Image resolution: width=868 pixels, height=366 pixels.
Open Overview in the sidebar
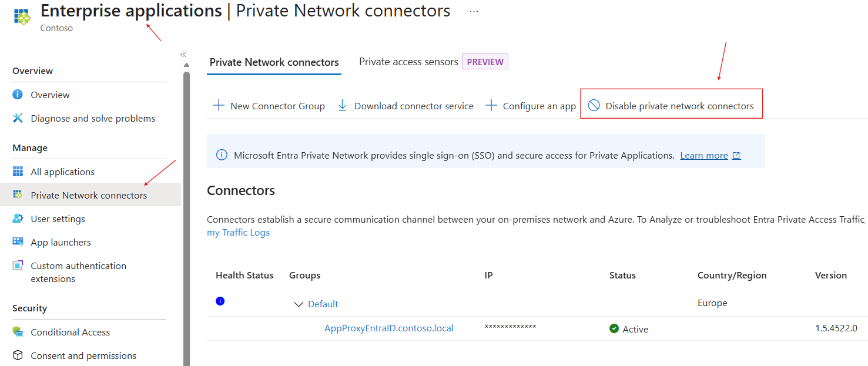coord(50,95)
